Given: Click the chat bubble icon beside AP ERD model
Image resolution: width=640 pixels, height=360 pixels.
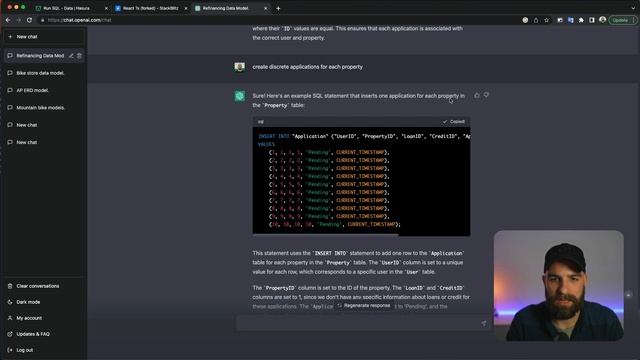Looking at the screenshot, I should click(x=10, y=90).
